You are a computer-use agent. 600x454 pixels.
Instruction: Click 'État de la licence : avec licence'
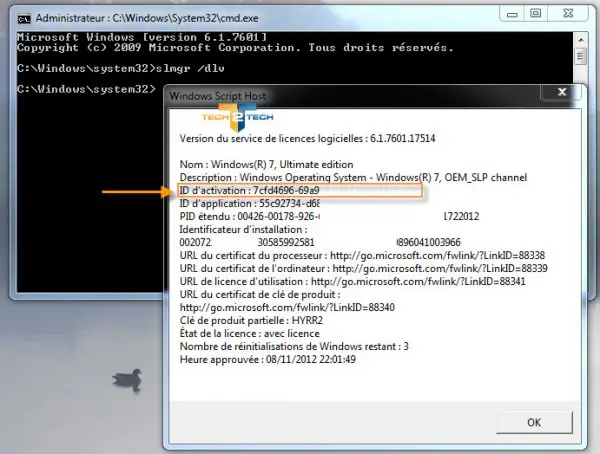(249, 333)
